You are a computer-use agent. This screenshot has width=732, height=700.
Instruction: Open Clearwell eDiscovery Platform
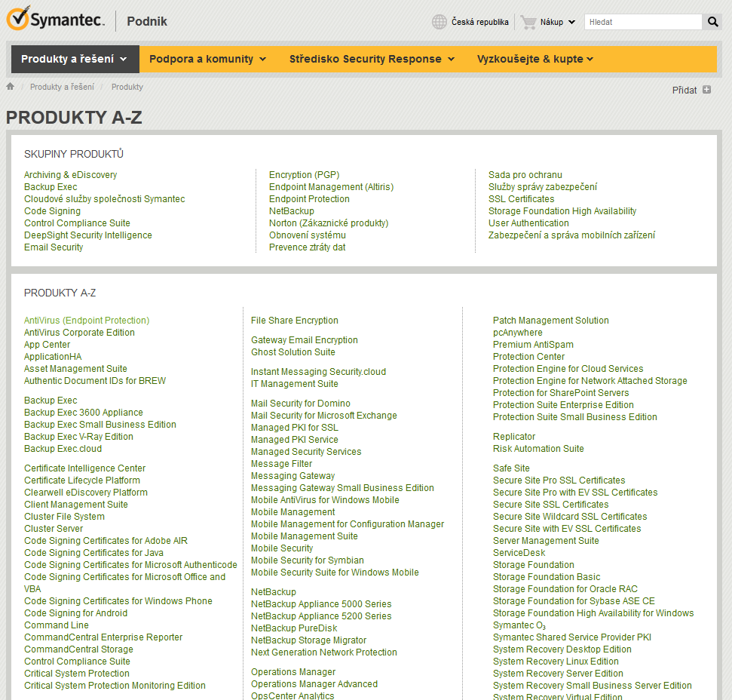point(86,493)
